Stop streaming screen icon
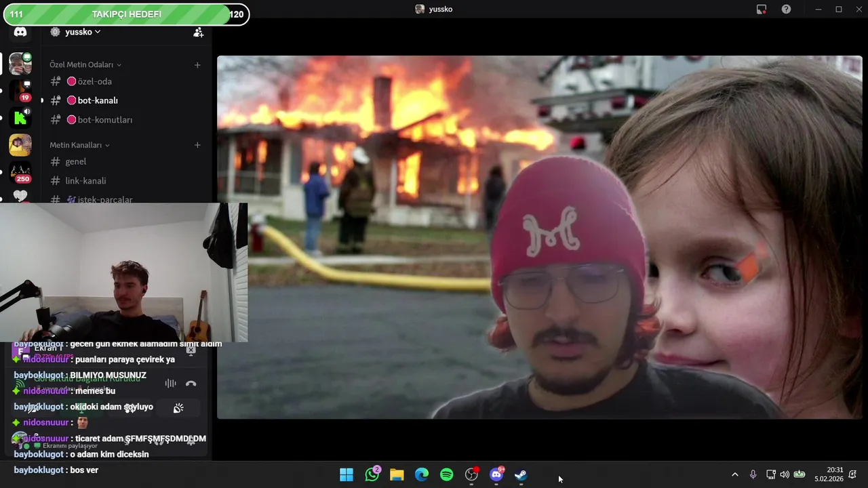The height and width of the screenshot is (488, 868). tap(191, 350)
